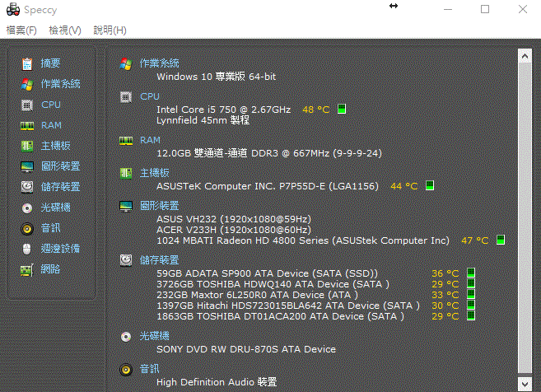Open the RAM heading in summary panel
Screen dimensions: 541x392
(x=150, y=140)
